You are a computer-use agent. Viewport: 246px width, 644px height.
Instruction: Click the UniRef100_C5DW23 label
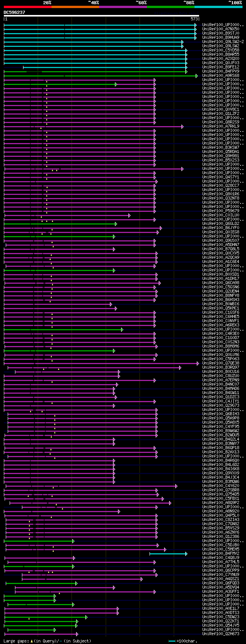[221, 617]
